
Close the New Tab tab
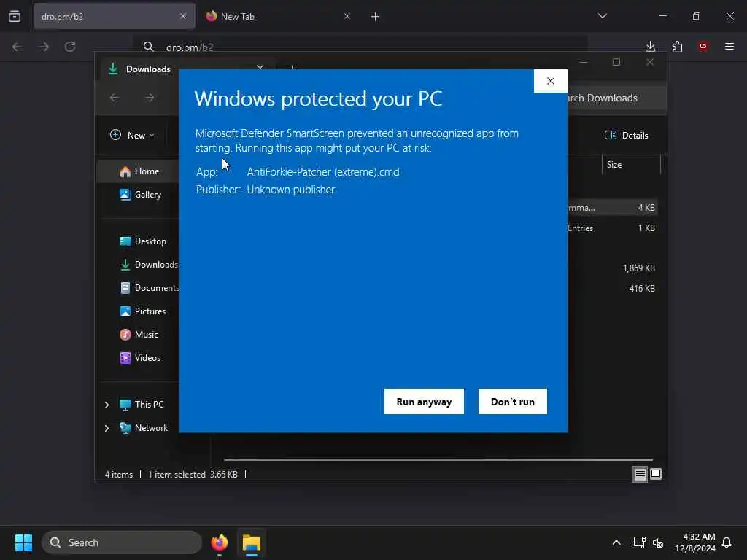[x=347, y=16]
